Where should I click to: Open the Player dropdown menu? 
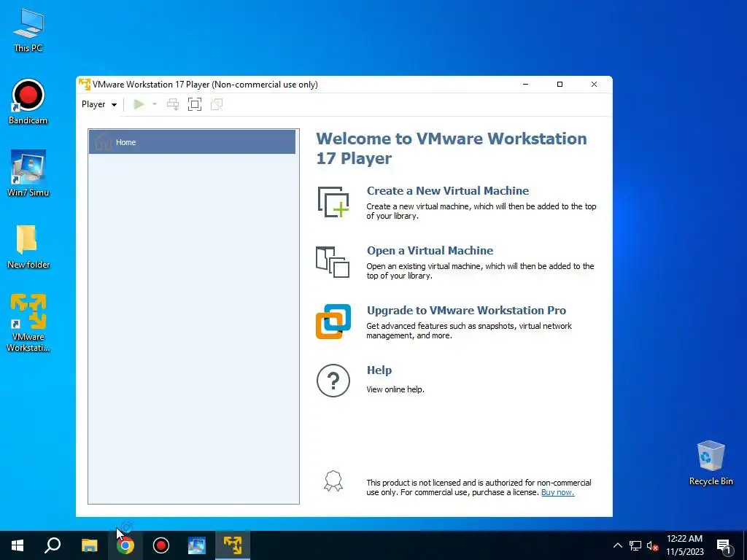coord(99,104)
